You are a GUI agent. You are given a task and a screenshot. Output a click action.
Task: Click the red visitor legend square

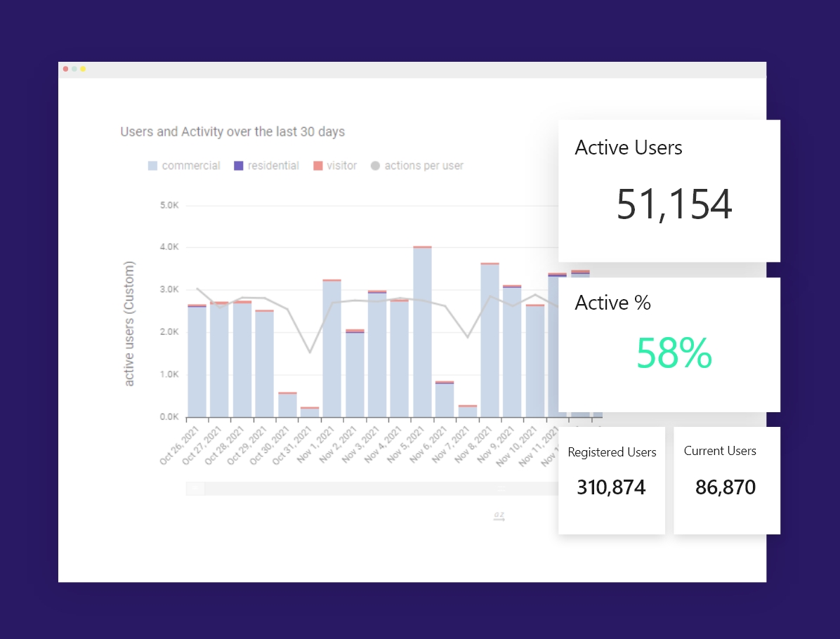320,165
